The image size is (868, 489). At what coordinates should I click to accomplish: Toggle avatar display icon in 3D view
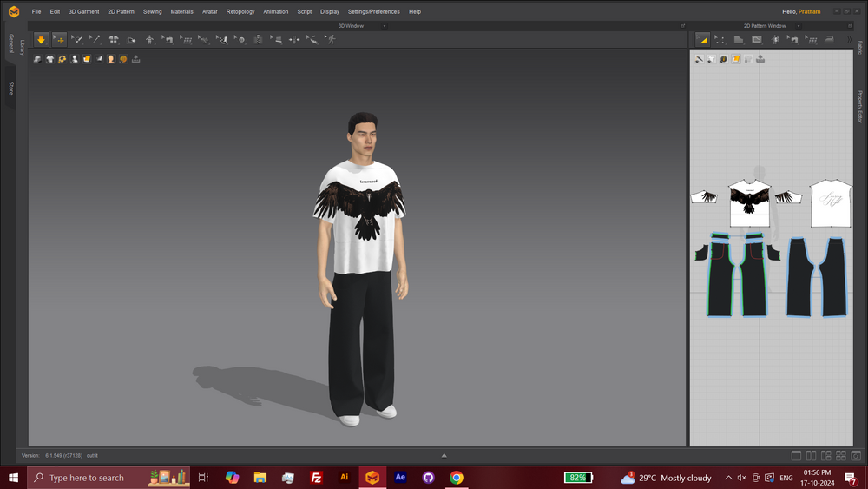(x=111, y=59)
